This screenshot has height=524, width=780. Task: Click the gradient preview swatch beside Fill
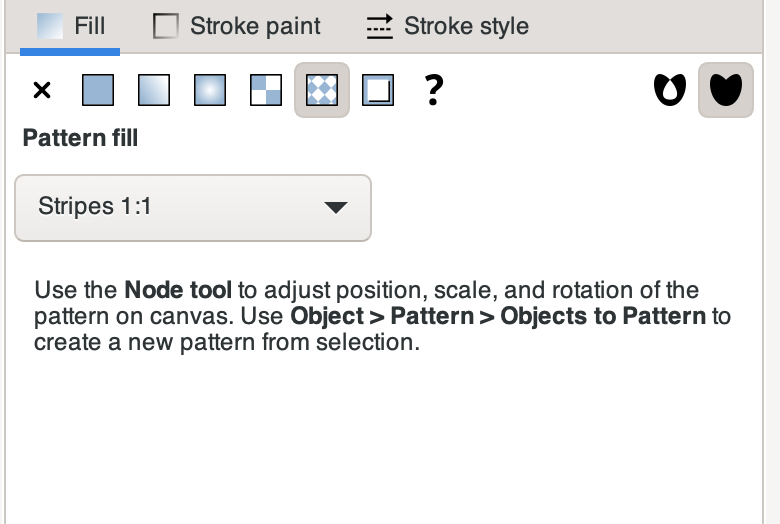(50, 26)
